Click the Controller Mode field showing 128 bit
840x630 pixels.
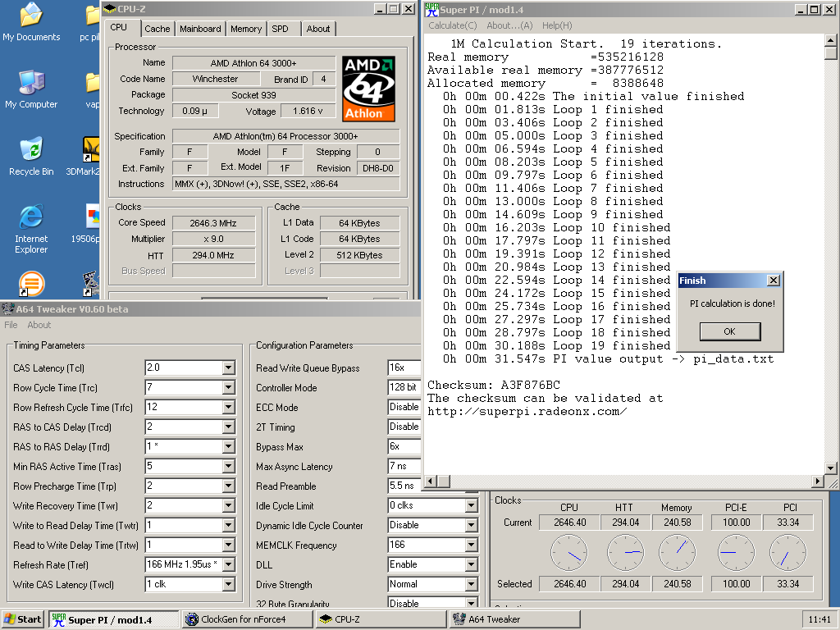point(404,387)
